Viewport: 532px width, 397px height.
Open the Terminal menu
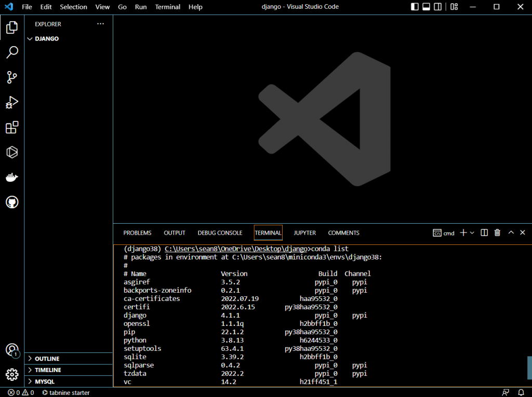coord(168,7)
